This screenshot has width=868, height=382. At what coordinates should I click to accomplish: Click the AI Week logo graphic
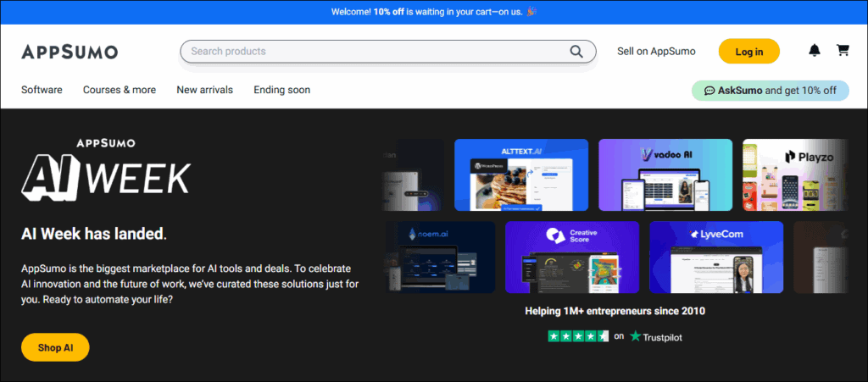106,170
